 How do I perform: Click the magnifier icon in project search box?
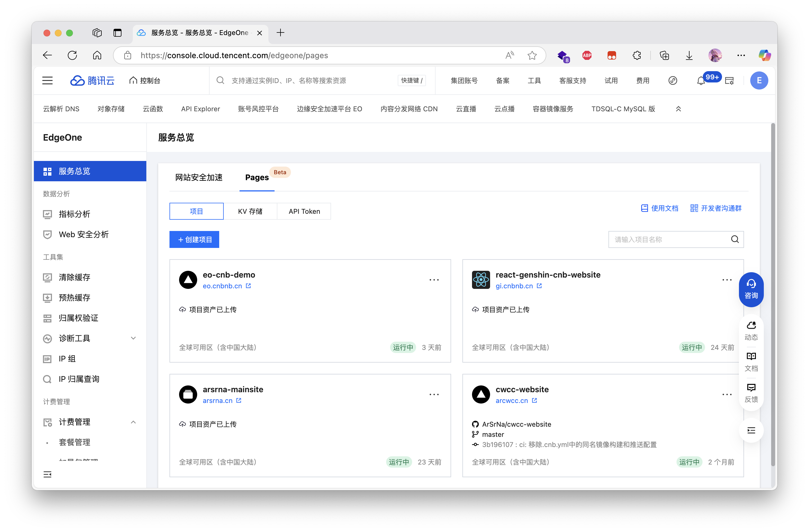[735, 239]
